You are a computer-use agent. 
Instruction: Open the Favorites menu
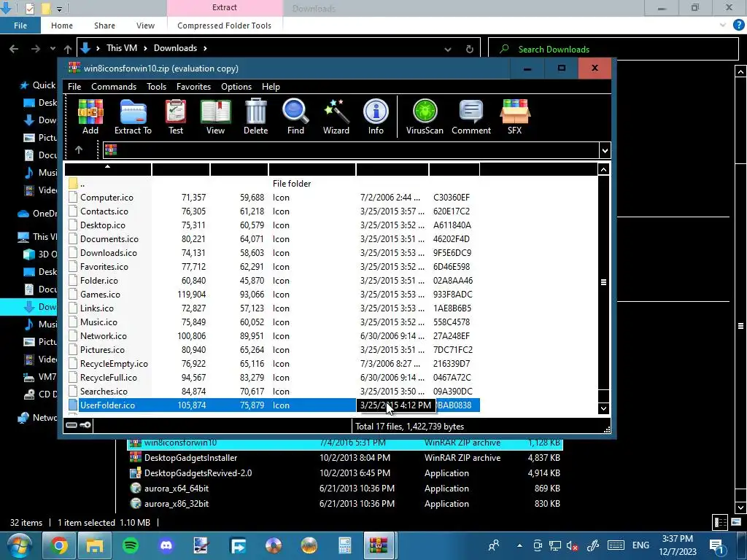(193, 87)
